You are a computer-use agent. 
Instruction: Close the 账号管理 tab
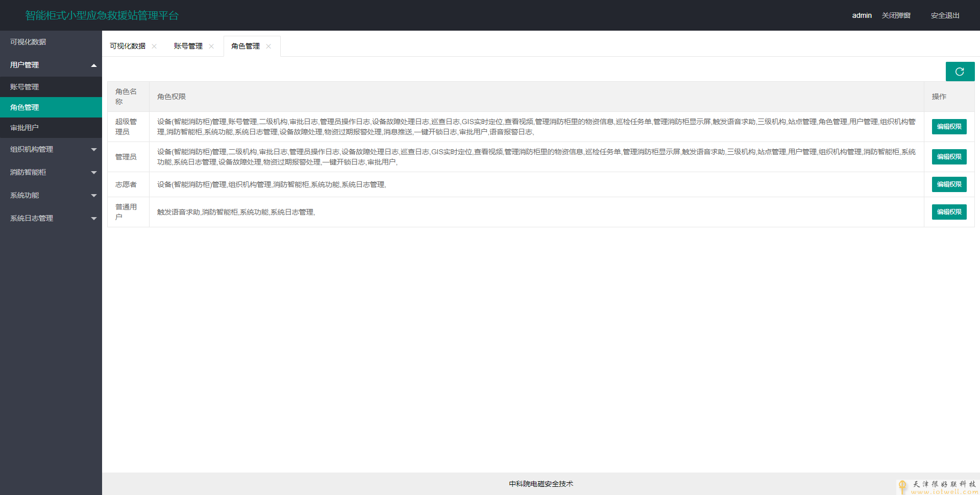point(211,46)
